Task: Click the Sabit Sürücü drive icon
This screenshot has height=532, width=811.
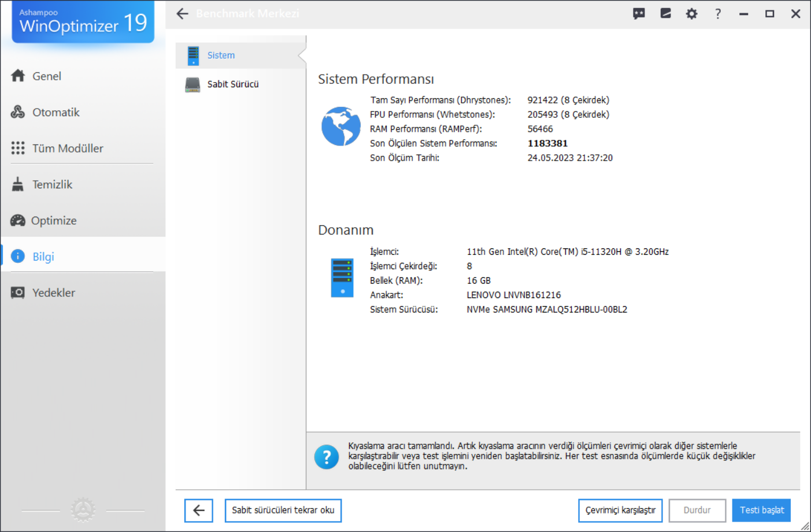Action: pos(192,84)
